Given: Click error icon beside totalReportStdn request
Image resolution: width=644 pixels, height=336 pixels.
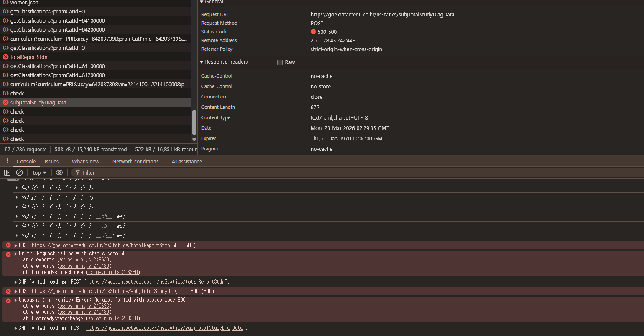Looking at the screenshot, I should (6, 57).
